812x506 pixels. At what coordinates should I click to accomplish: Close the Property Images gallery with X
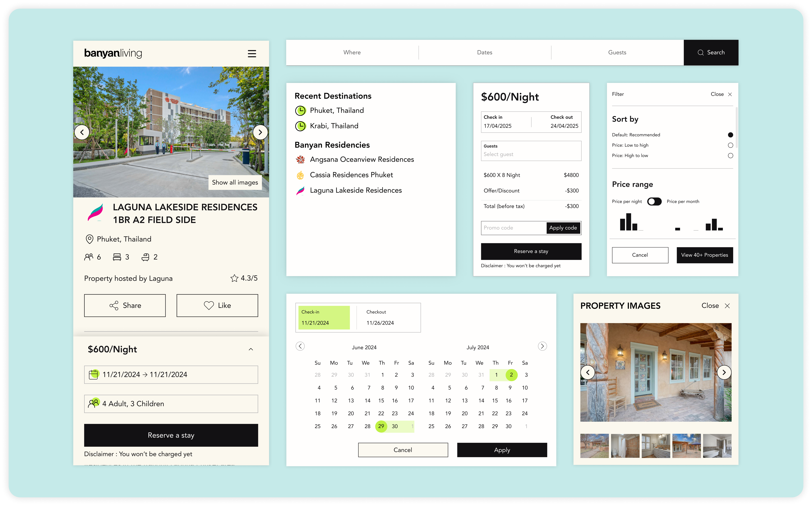727,306
